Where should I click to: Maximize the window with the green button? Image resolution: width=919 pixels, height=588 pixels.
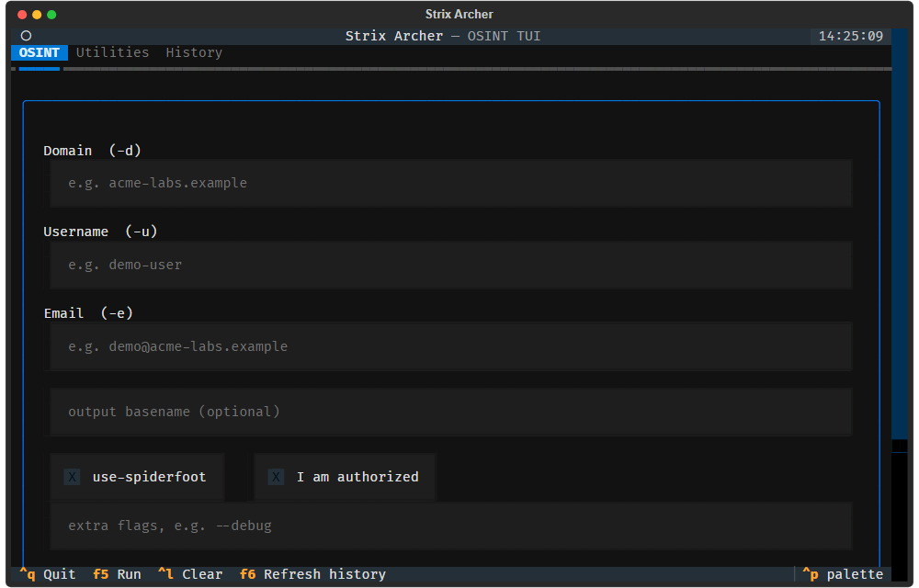[x=51, y=15]
